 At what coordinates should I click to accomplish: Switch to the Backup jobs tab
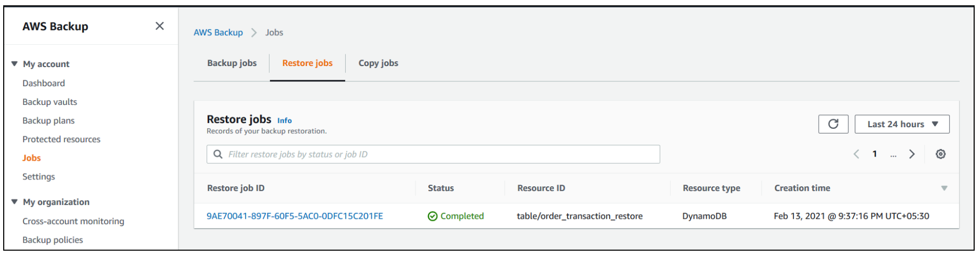point(232,63)
